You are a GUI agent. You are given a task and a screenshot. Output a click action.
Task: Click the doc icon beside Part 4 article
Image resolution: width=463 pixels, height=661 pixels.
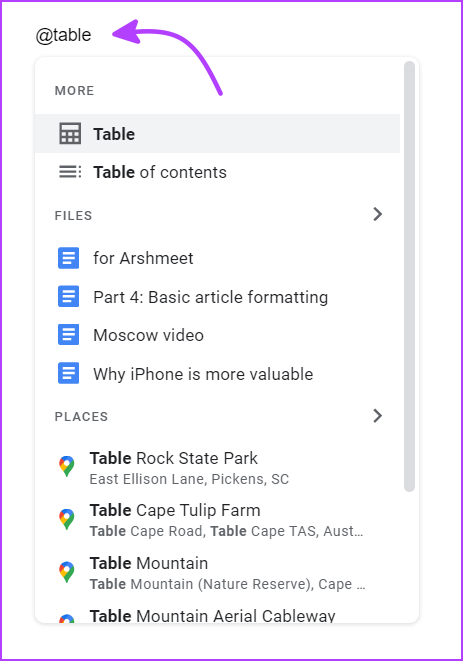tap(68, 296)
